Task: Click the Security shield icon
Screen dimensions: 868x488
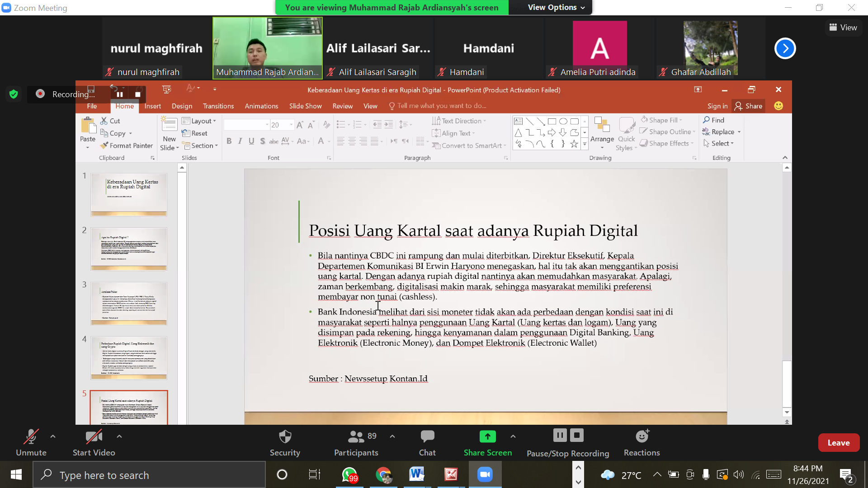Action: point(285,436)
